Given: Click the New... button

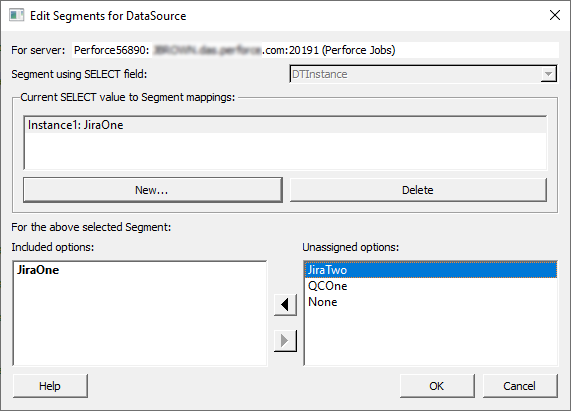Looking at the screenshot, I should click(x=153, y=190).
